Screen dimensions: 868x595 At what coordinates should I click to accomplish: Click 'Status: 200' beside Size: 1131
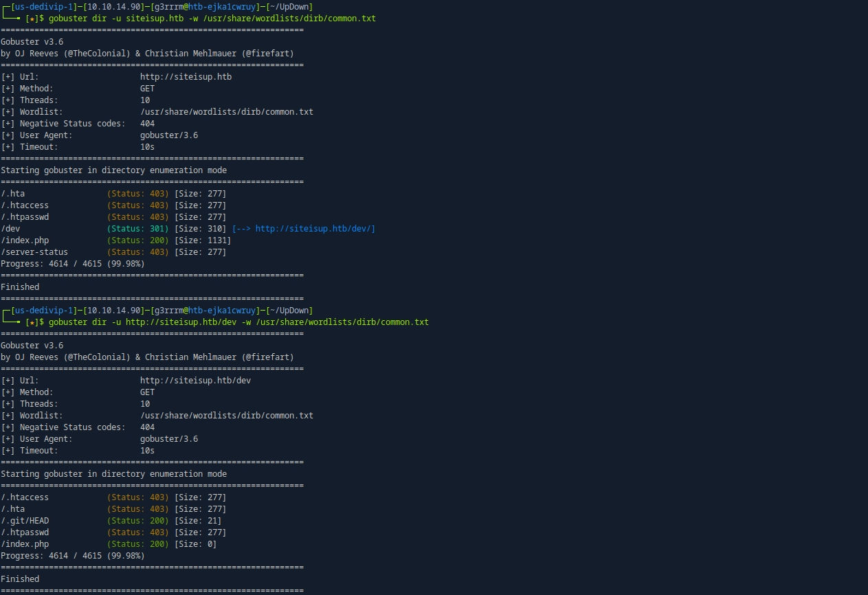coord(138,240)
